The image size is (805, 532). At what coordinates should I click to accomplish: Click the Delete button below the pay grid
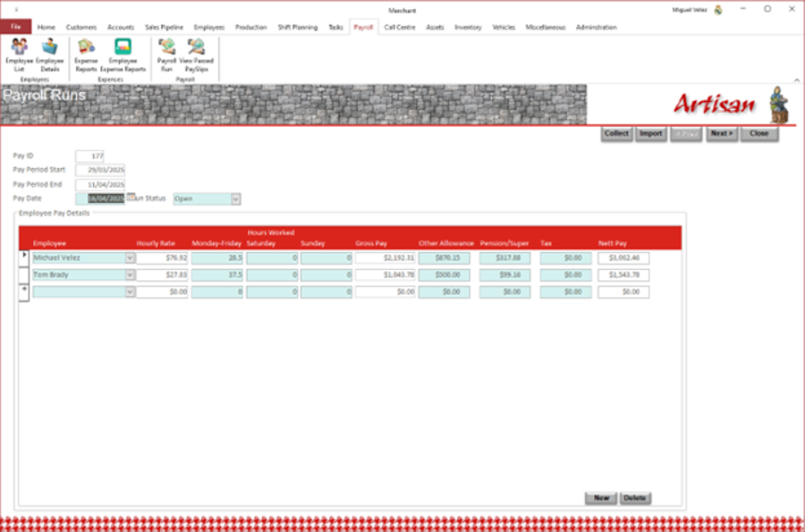635,498
